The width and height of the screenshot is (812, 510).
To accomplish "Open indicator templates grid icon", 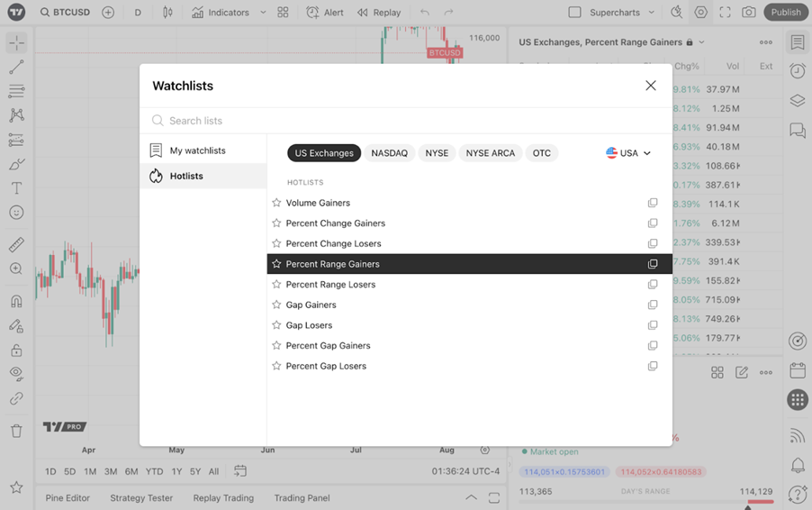I will pos(283,13).
